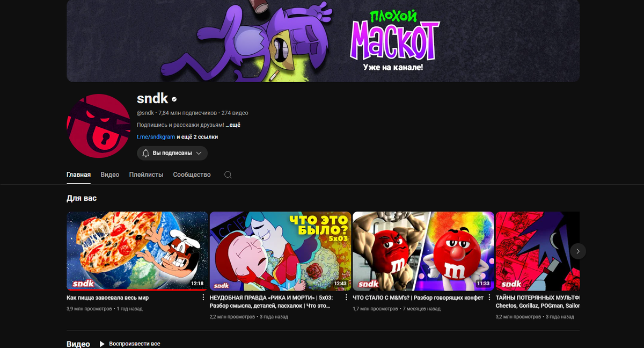Viewport: 644px width, 348px height.
Task: Click the play icon beside Воспроизвести все
Action: click(102, 344)
